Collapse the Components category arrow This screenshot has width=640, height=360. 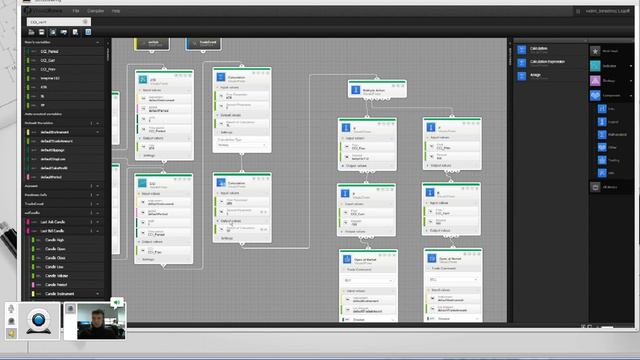coord(631,96)
